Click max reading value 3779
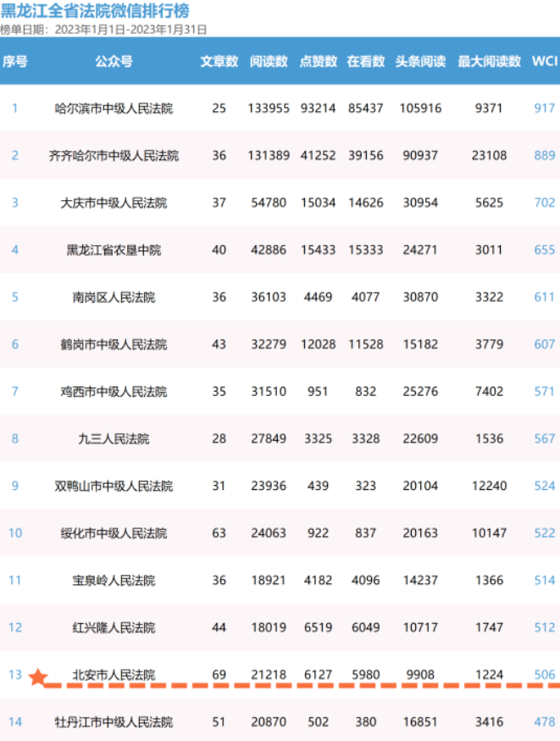Image resolution: width=560 pixels, height=741 pixels. point(489,344)
